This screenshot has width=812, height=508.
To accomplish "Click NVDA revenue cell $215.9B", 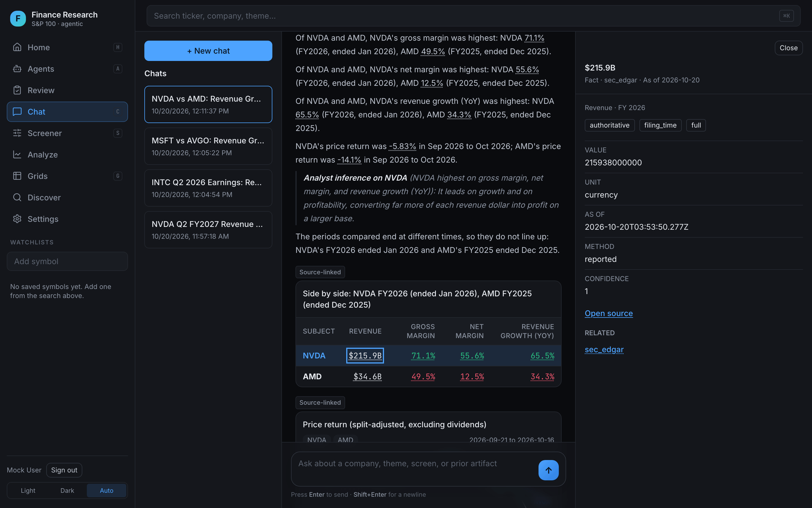I will tap(365, 356).
